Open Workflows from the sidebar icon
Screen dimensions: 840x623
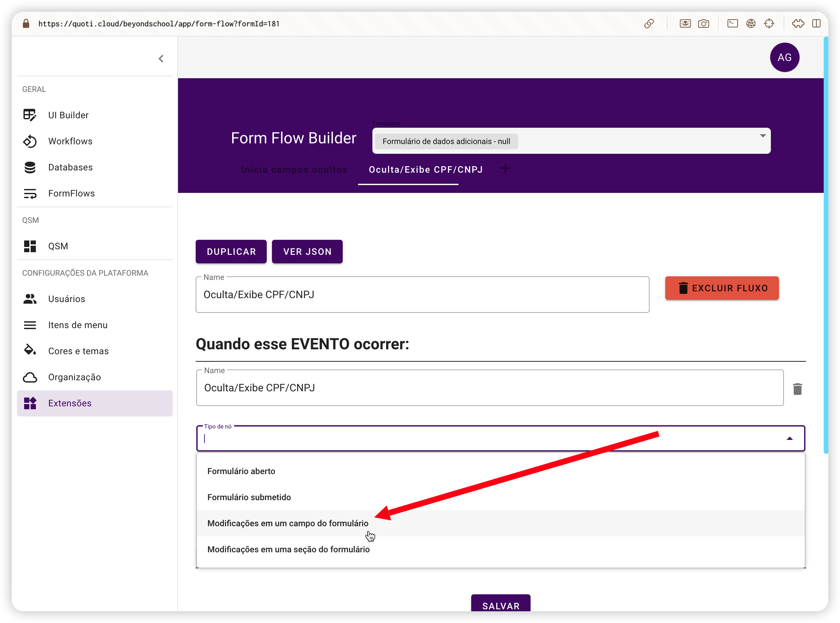(x=30, y=141)
